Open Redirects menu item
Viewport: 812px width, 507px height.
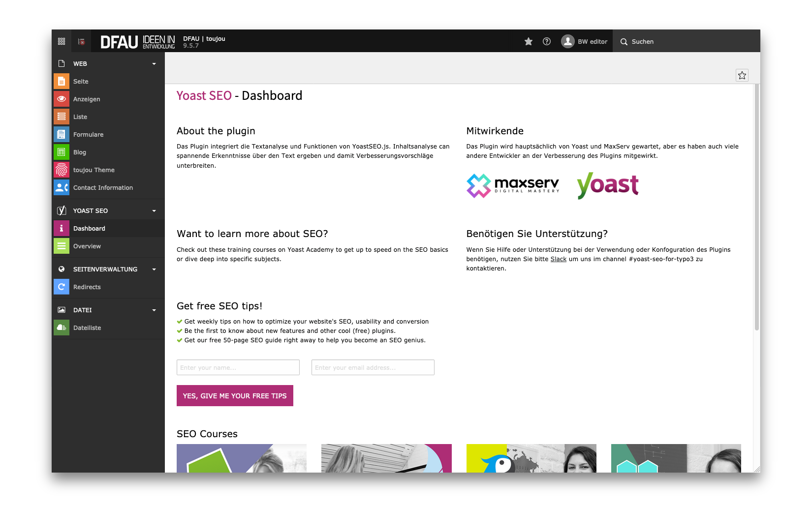tap(87, 287)
